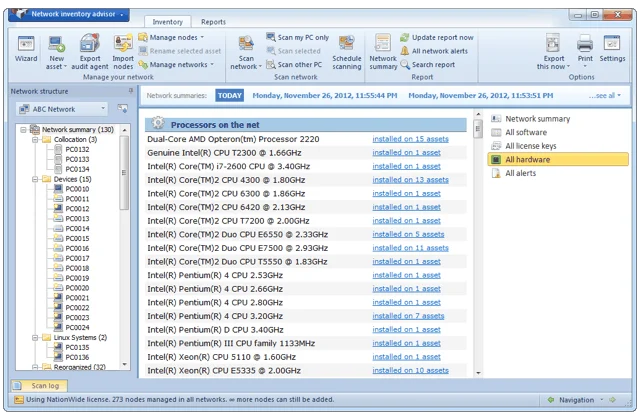Open the 11:53:51 PM network summary
Viewport: 640px width, 420px height.
click(x=481, y=96)
